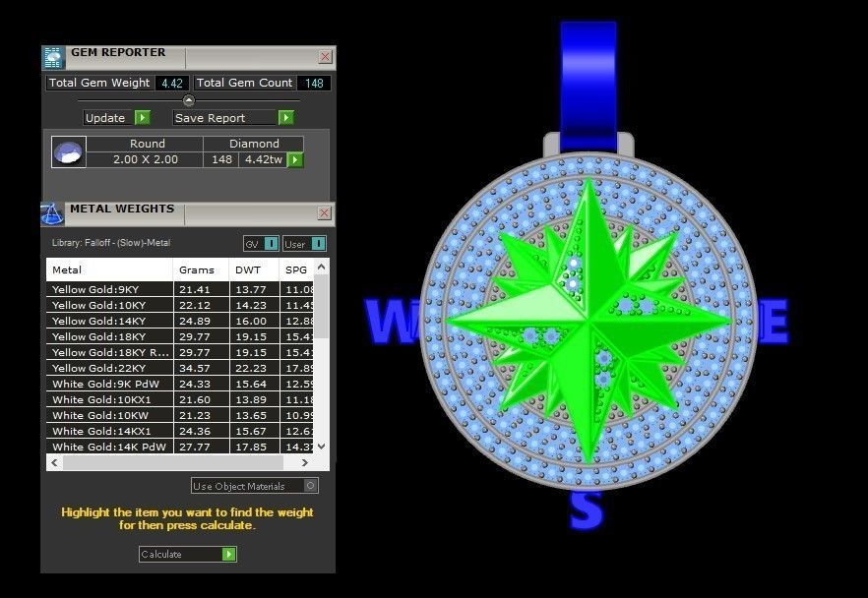
Task: Click the metal list scroll down arrow
Action: [321, 446]
